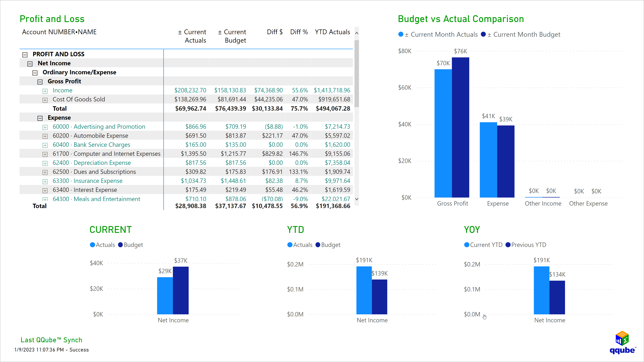Collapse the Gross Profit group

[x=40, y=81]
